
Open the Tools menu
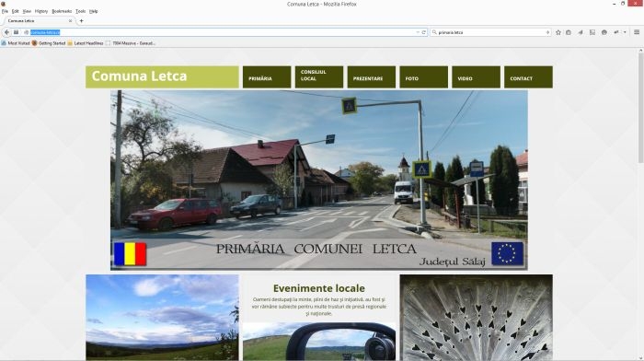coord(81,11)
